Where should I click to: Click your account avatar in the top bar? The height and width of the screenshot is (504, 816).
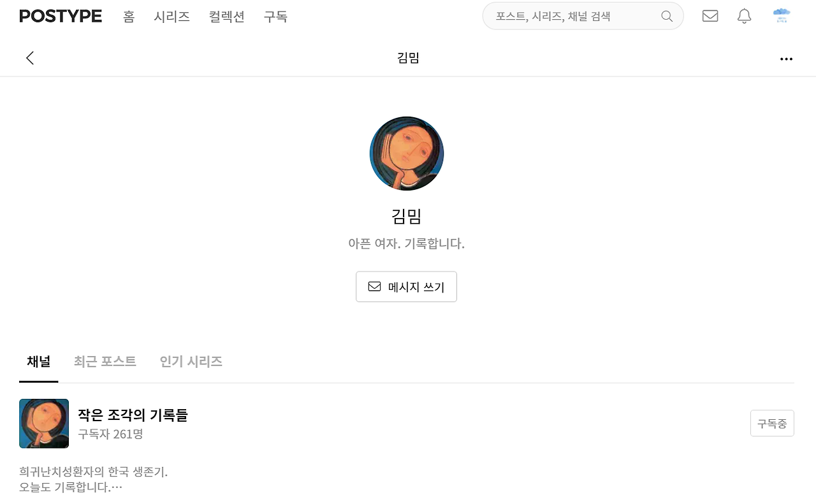point(781,15)
